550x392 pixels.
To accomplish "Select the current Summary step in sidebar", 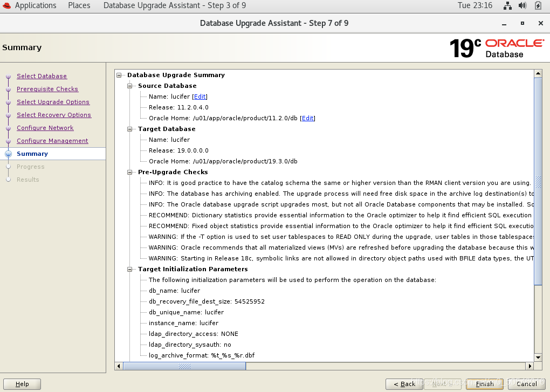I will click(x=32, y=154).
